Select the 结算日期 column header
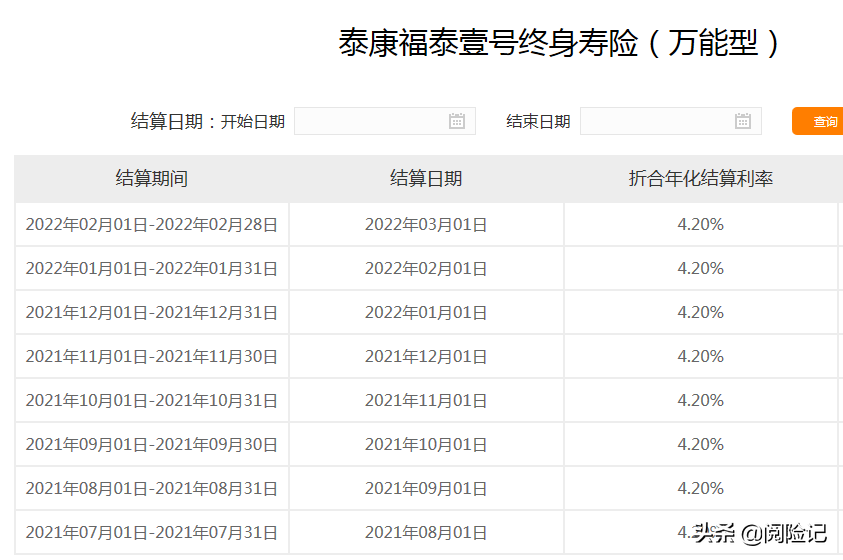The height and width of the screenshot is (560, 843). 426,178
